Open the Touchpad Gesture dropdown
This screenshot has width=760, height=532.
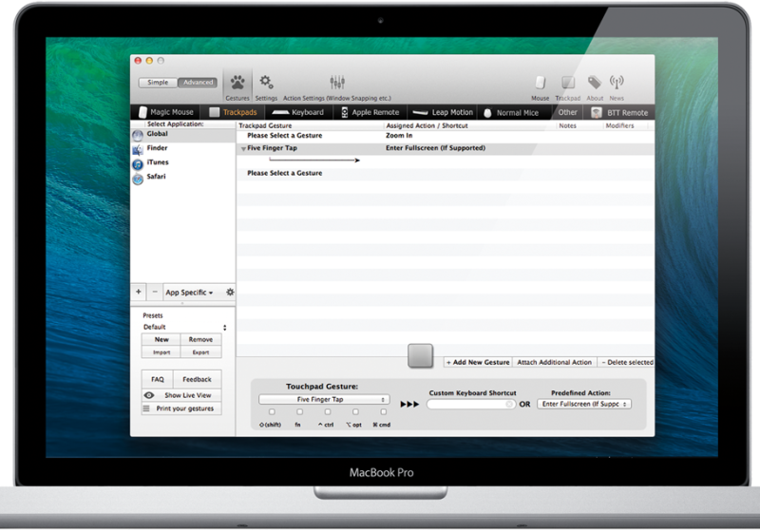[x=324, y=400]
